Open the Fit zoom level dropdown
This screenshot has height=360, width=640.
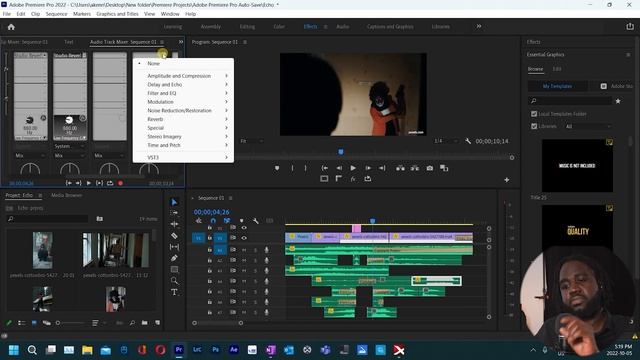251,141
